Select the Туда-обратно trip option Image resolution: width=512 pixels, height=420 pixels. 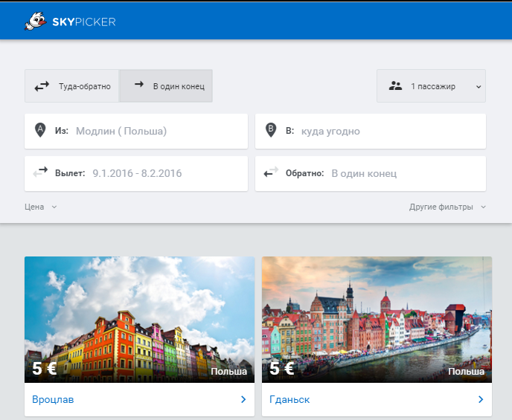click(x=72, y=86)
